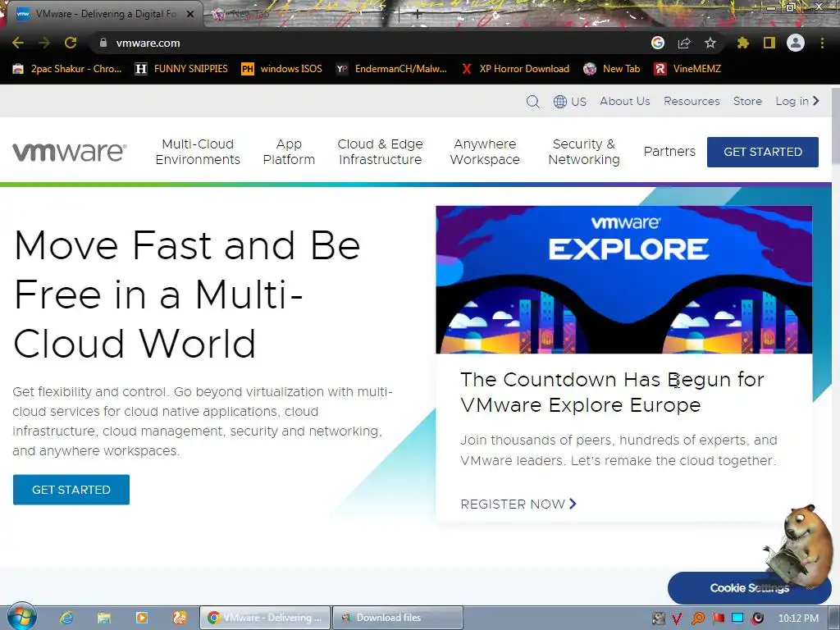Open Anywhere Workspace menu
Viewport: 840px width, 630px height.
pos(485,152)
